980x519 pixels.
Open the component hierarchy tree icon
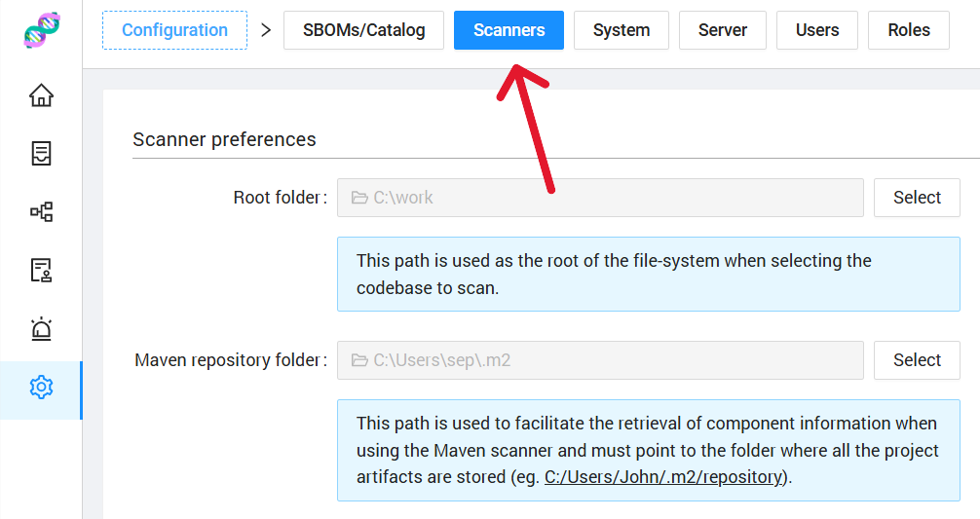(41, 212)
